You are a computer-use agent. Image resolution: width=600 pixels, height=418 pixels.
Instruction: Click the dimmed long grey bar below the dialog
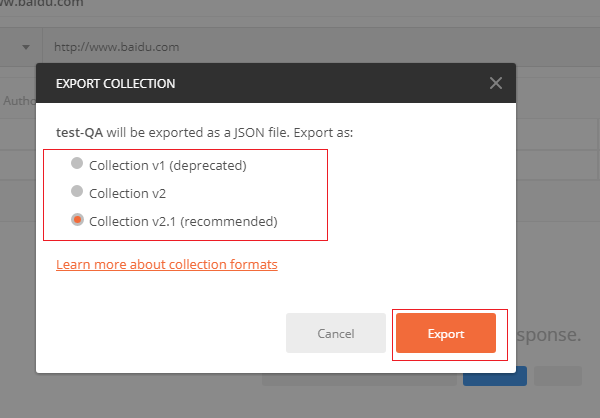tap(358, 380)
